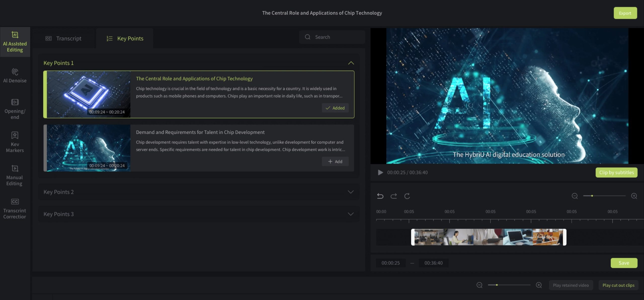644x300 pixels.
Task: Play the video preview
Action: [x=380, y=172]
